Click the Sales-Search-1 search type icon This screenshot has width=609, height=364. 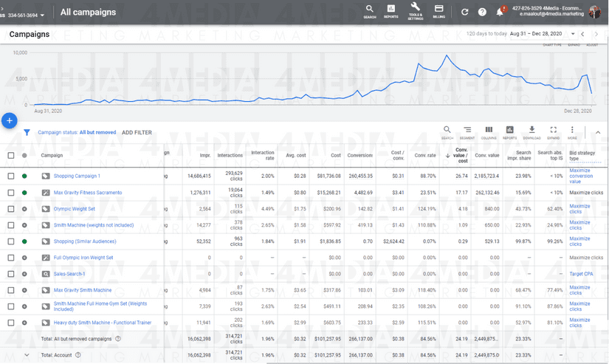tap(46, 274)
